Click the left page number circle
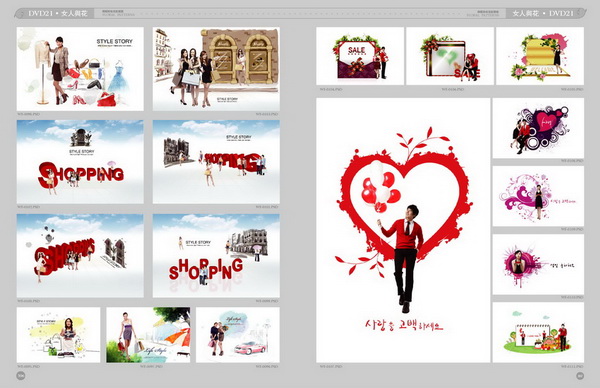600x388 pixels. click(21, 375)
